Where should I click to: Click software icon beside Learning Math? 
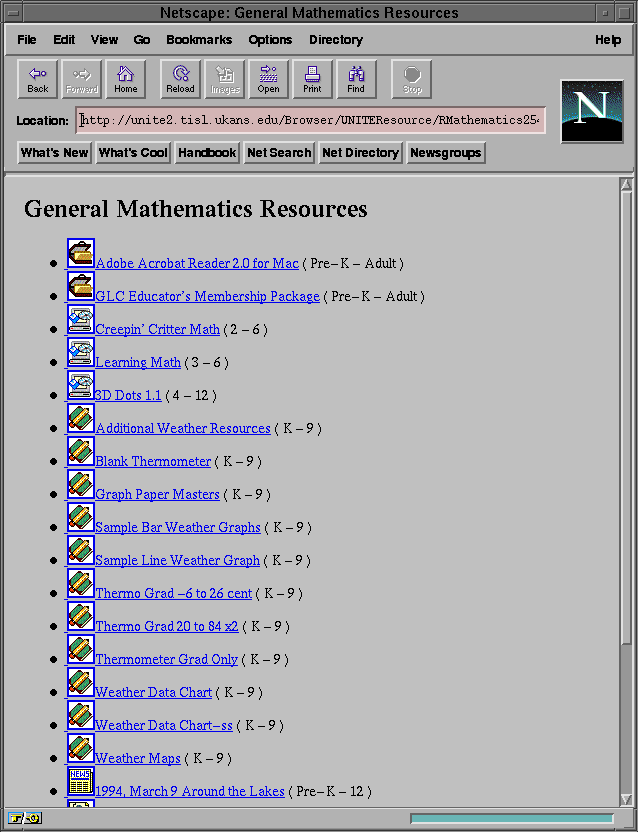[81, 352]
